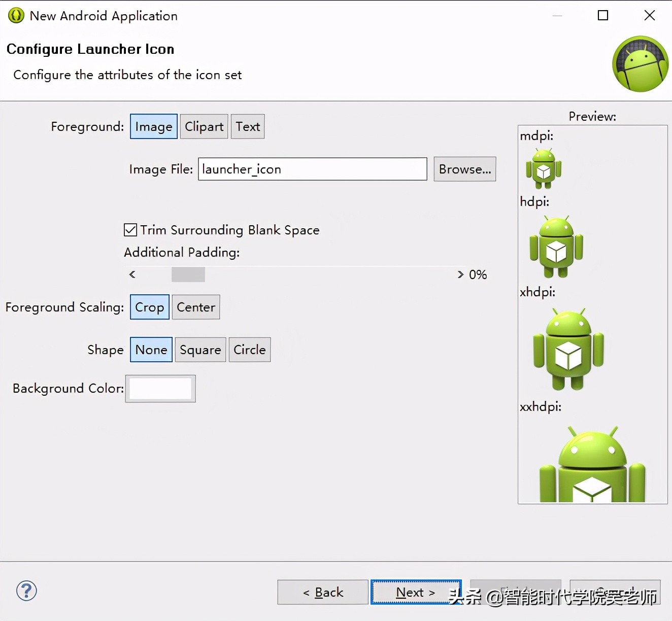
Task: Click the Additional Padding slider thumb
Action: (188, 274)
